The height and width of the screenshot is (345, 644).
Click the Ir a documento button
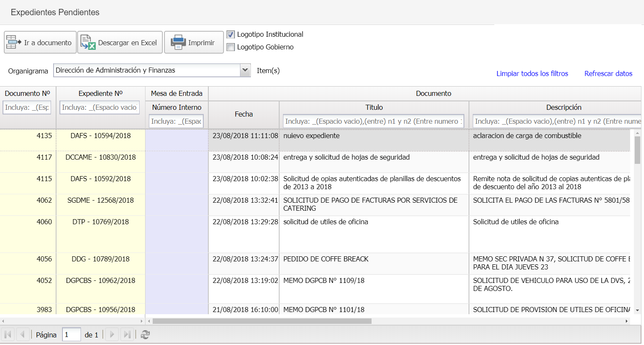pyautogui.click(x=40, y=42)
